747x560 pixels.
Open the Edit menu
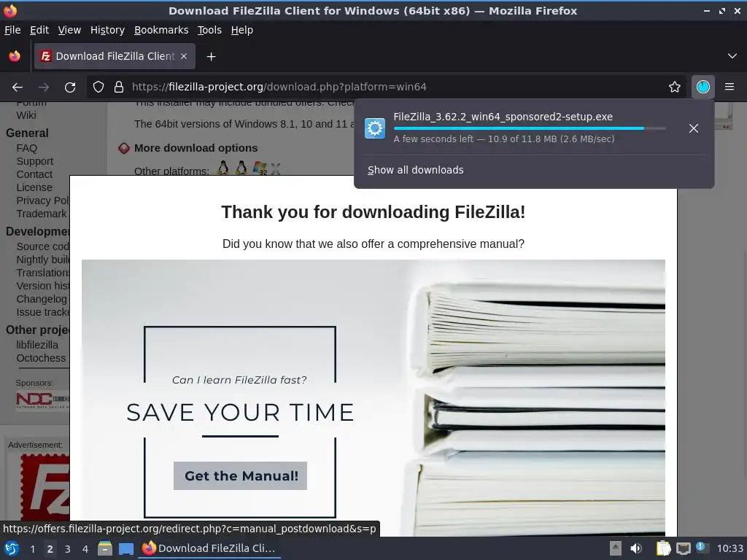click(39, 30)
